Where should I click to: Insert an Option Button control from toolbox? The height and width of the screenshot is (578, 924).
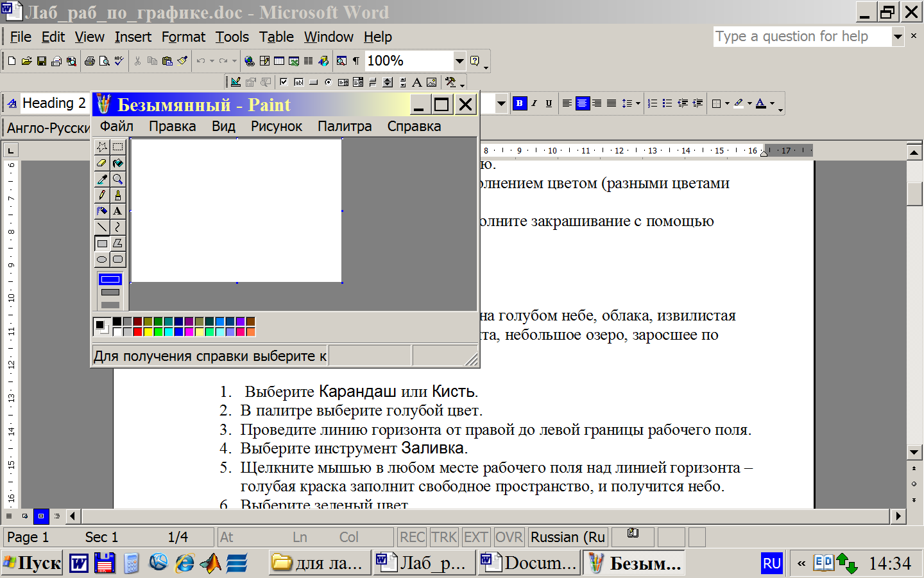(x=329, y=82)
